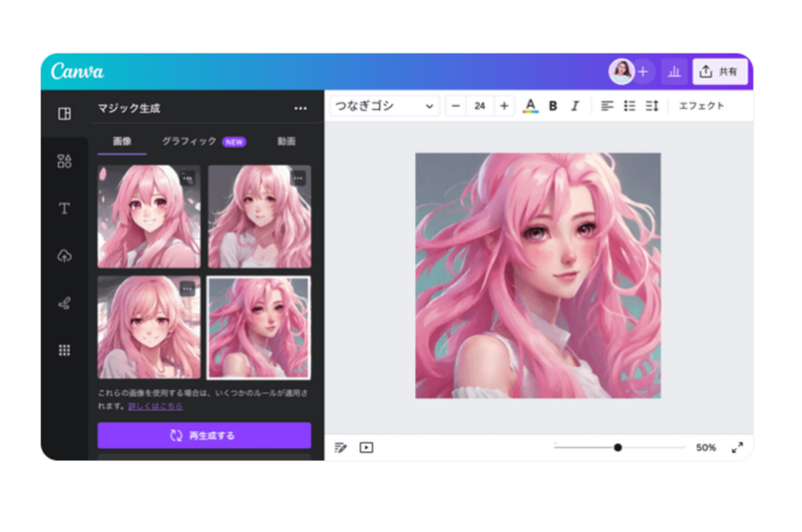Select the highlighted fourth generated thumbnail
Image resolution: width=802 pixels, height=532 pixels.
tap(259, 327)
